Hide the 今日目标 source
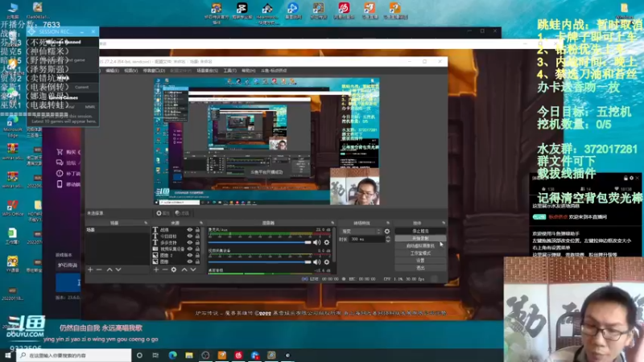The image size is (644, 362). point(190,236)
